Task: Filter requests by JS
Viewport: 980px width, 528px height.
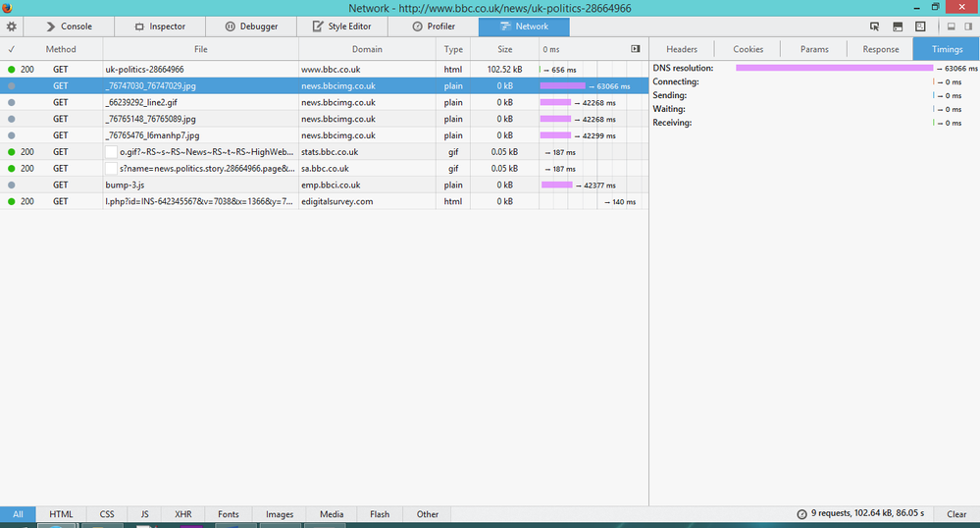Action: [x=144, y=514]
